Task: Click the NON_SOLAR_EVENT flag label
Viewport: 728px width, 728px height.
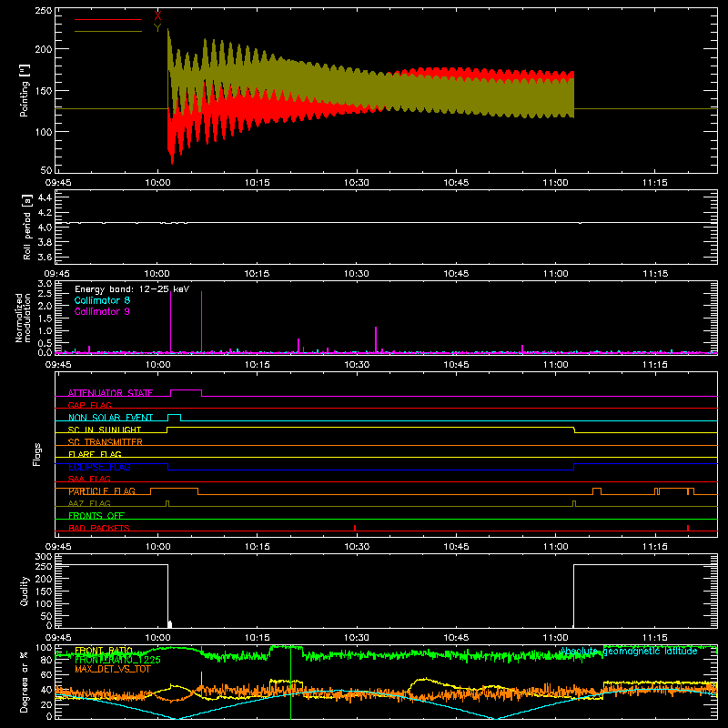Action: click(x=110, y=418)
